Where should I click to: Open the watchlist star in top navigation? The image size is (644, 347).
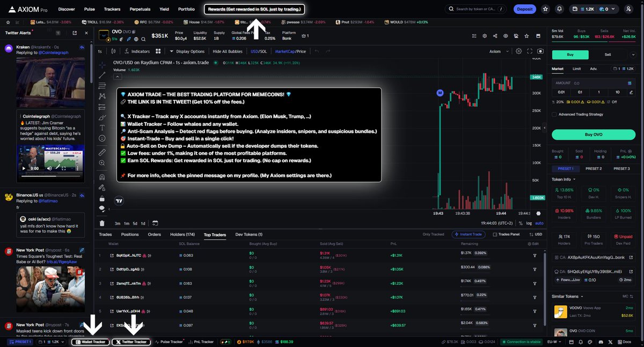click(x=546, y=9)
